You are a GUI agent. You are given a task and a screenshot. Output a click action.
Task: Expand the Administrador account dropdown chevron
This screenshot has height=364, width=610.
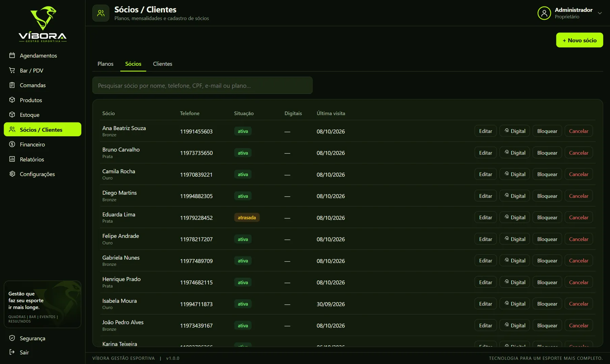(599, 13)
